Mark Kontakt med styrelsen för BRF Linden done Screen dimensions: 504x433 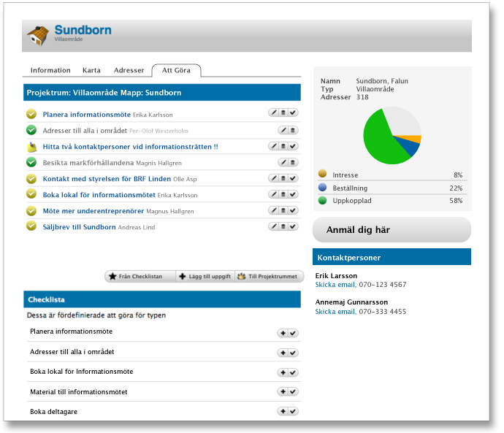tap(293, 178)
